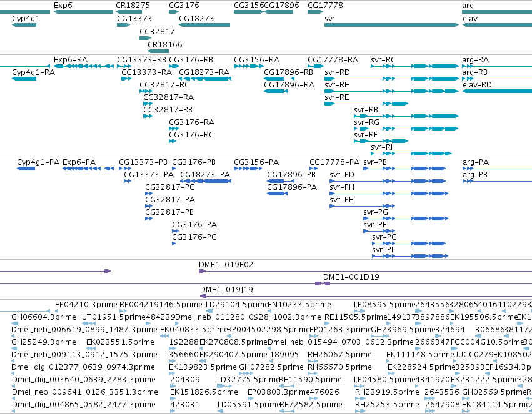Open the CG3176-RC transcript label
Screen dimensions: 532x414
191,135
